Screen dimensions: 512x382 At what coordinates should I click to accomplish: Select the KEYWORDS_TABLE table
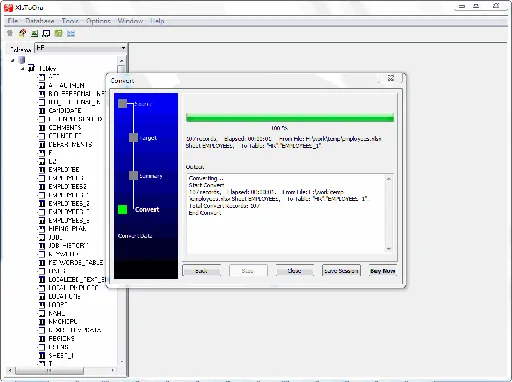click(76, 263)
